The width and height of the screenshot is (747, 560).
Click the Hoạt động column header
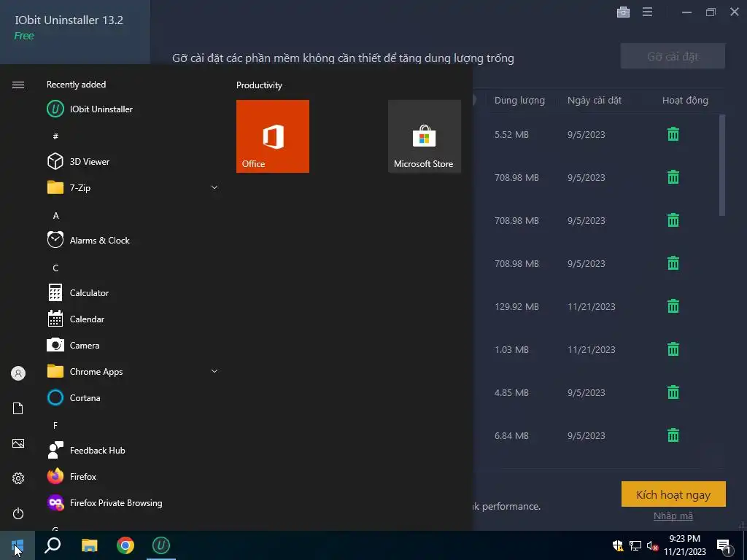685,101
